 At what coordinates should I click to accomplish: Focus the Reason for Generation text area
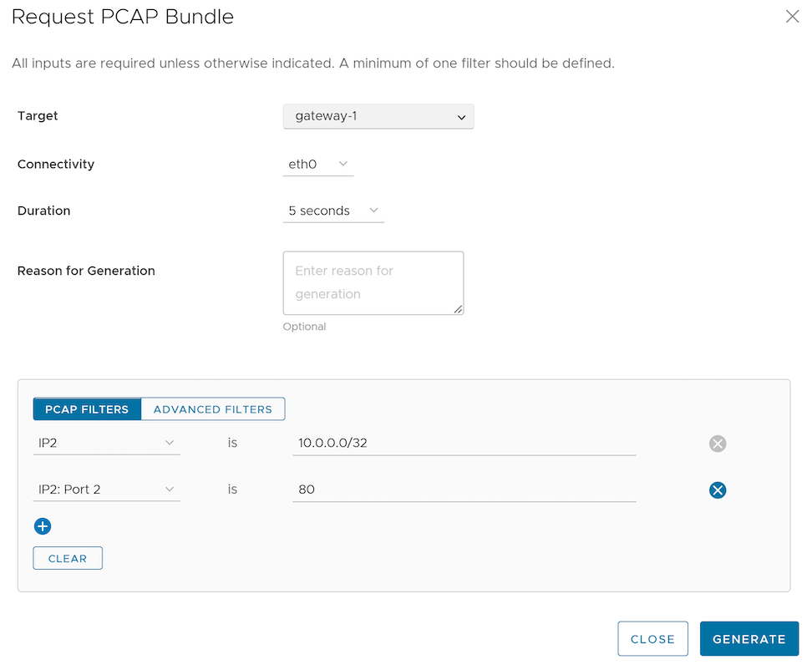point(373,283)
